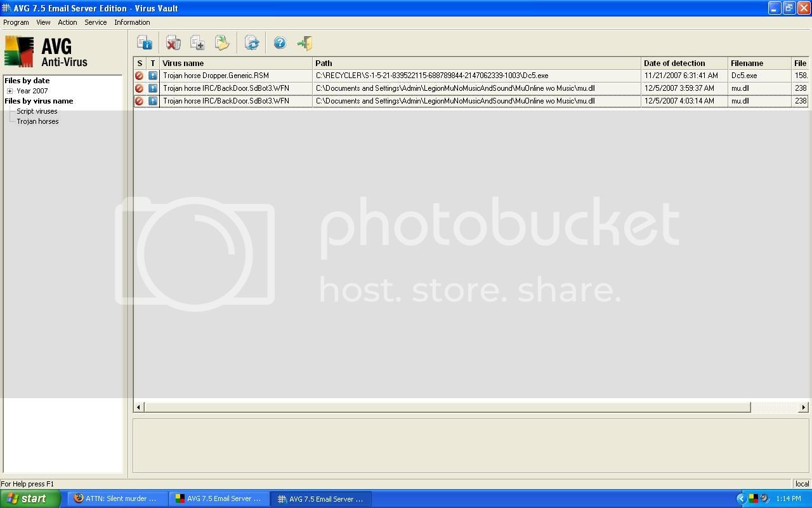
Task: Click the 12/5/2007 3:59:37 AM detection date
Action: 679,88
